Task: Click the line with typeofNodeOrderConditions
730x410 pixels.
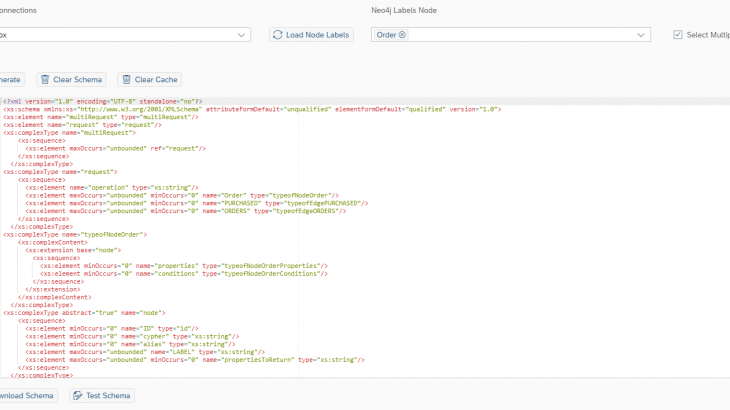Action: click(184, 274)
